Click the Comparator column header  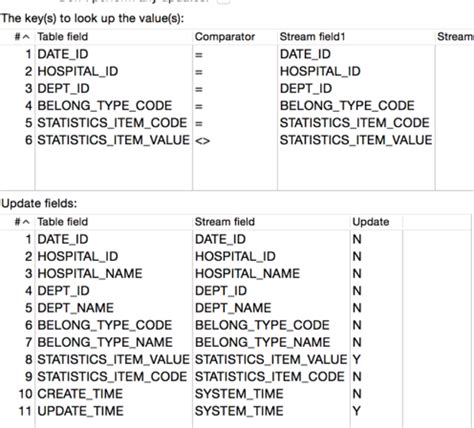click(x=225, y=37)
